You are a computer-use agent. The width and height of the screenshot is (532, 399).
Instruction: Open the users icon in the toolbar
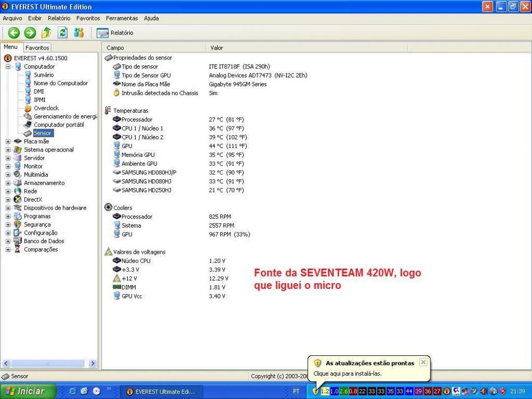tap(79, 33)
